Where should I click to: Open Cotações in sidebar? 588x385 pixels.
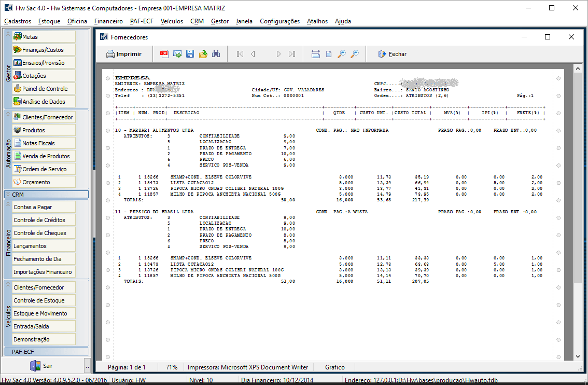44,76
